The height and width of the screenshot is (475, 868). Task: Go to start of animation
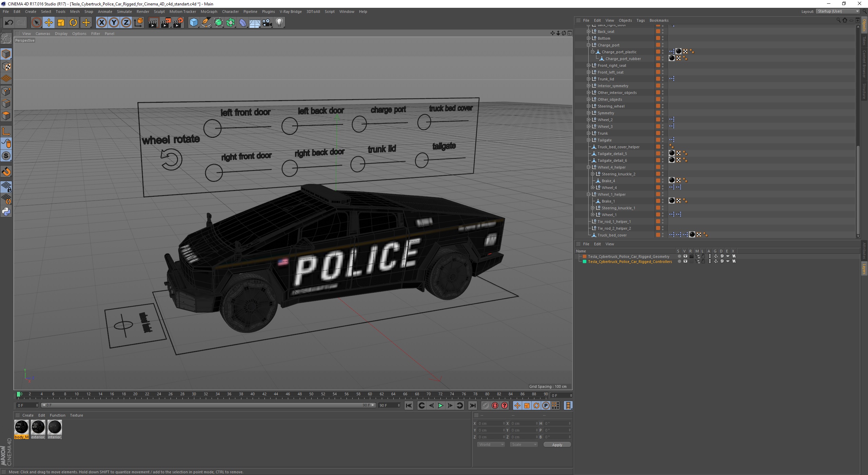click(x=409, y=405)
